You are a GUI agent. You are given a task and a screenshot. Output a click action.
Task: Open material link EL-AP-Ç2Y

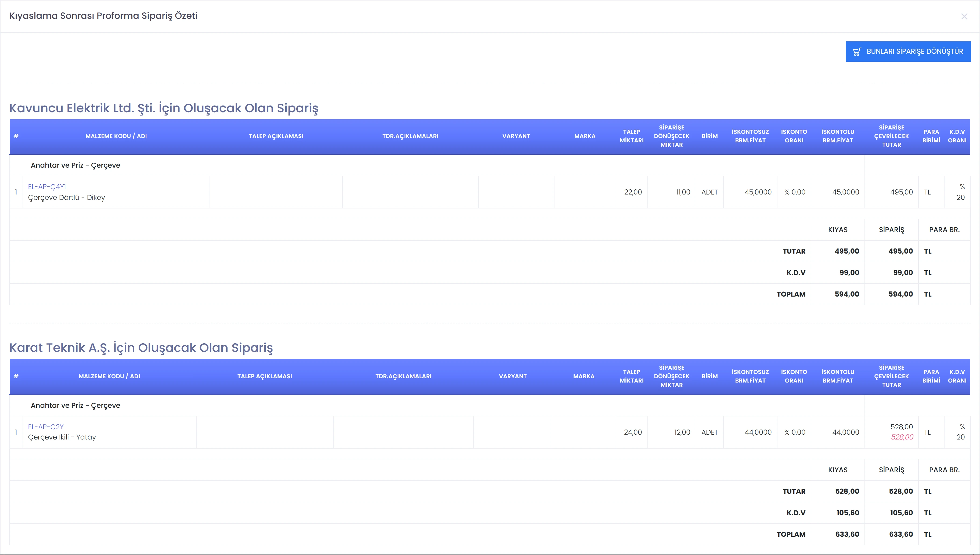(x=46, y=427)
